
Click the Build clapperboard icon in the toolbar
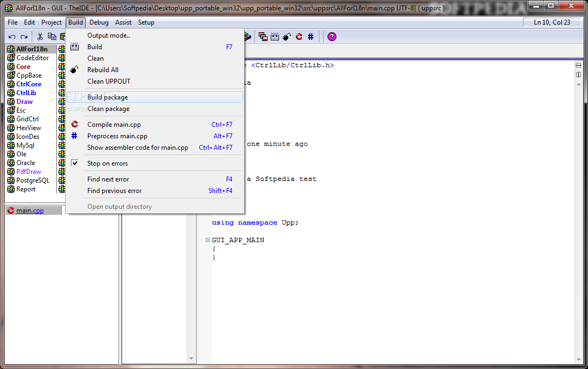tap(275, 37)
